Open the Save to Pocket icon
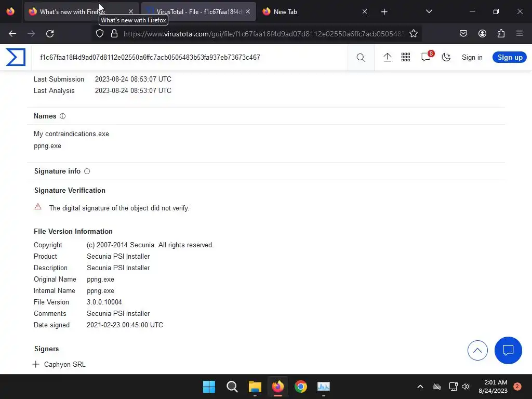The width and height of the screenshot is (532, 399). (x=463, y=34)
